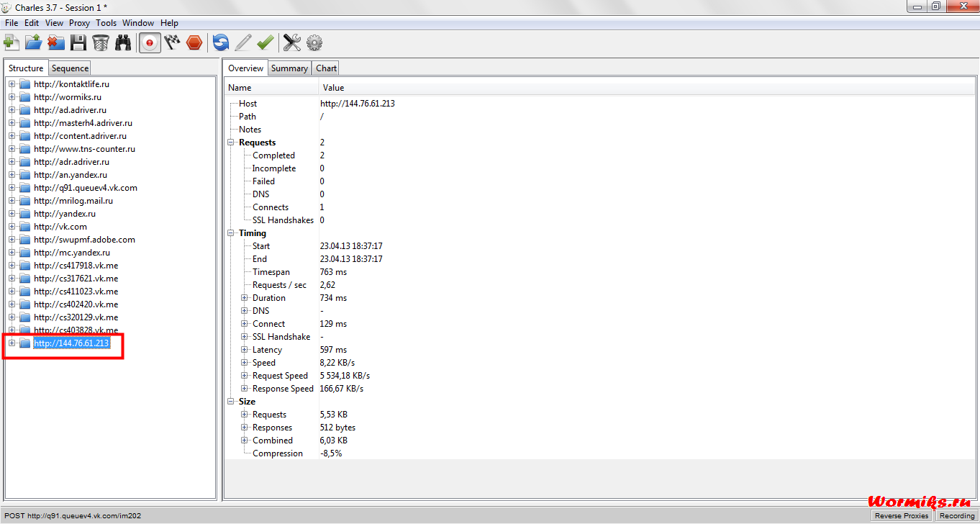
Task: Expand the Responses size row
Action: coord(245,428)
